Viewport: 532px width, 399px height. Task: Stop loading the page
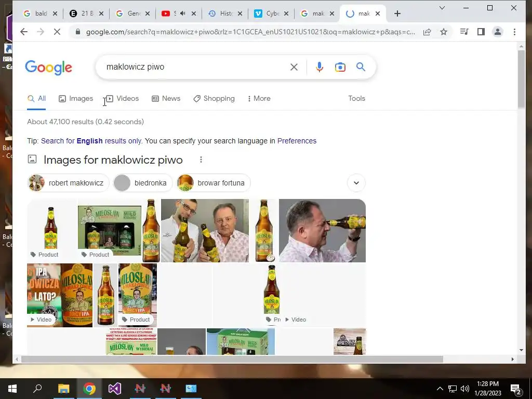click(57, 32)
